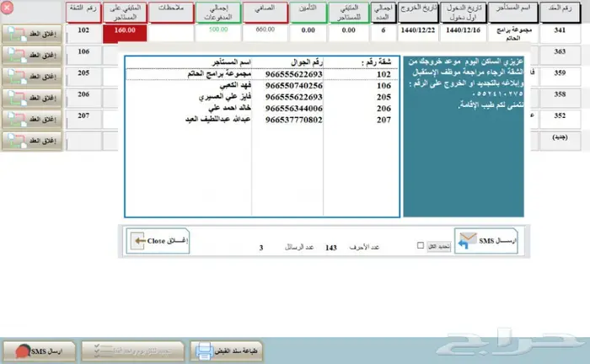Click the 660.00 net amount cell
The image size is (590, 364).
[265, 33]
